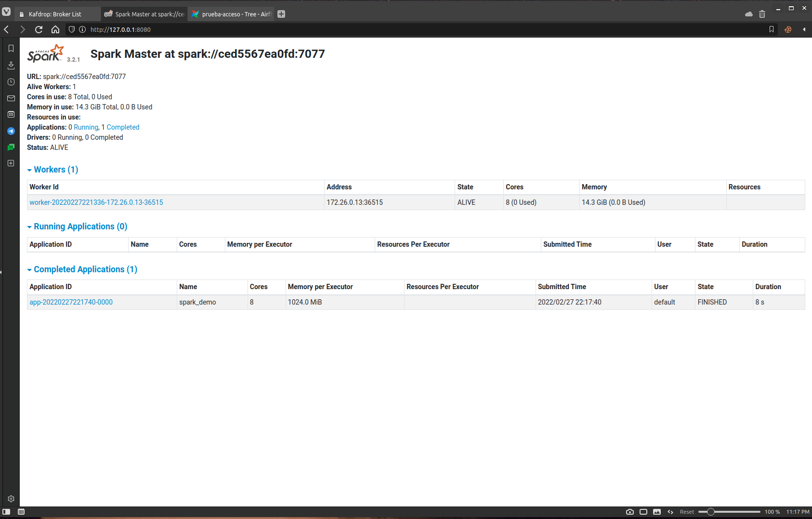Open the Running applications link

(86, 127)
